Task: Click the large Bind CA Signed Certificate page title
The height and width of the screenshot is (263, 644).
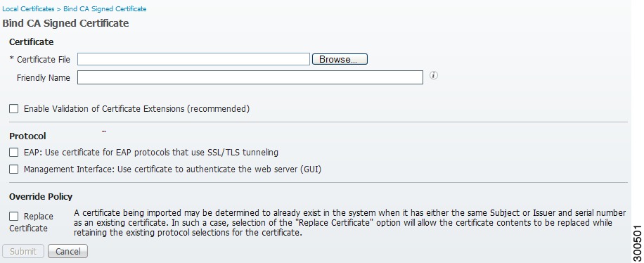Action: pyautogui.click(x=65, y=23)
